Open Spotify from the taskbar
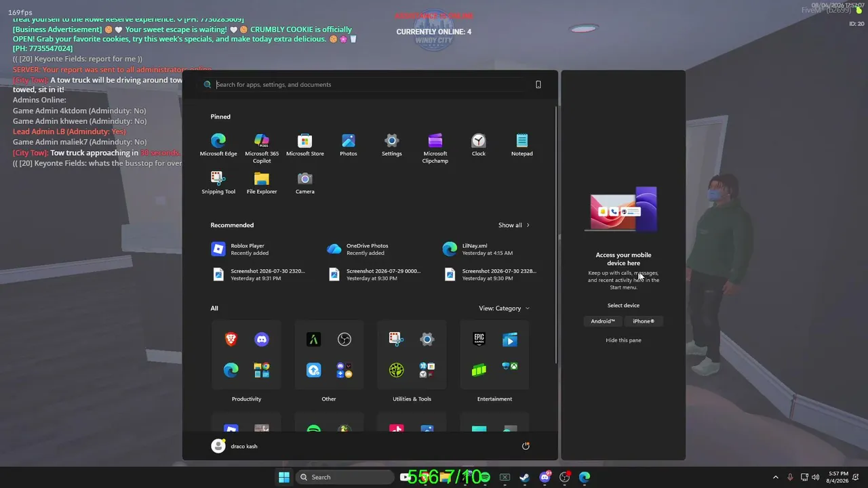 point(484,477)
